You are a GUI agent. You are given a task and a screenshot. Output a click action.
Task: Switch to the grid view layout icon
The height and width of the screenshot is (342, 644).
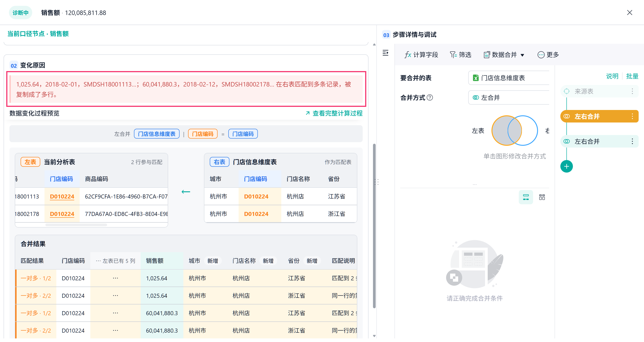coord(542,197)
